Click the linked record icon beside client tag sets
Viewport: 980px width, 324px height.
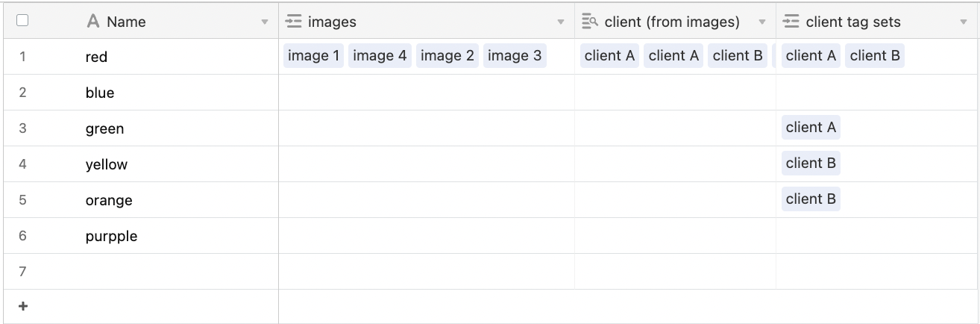tap(791, 22)
